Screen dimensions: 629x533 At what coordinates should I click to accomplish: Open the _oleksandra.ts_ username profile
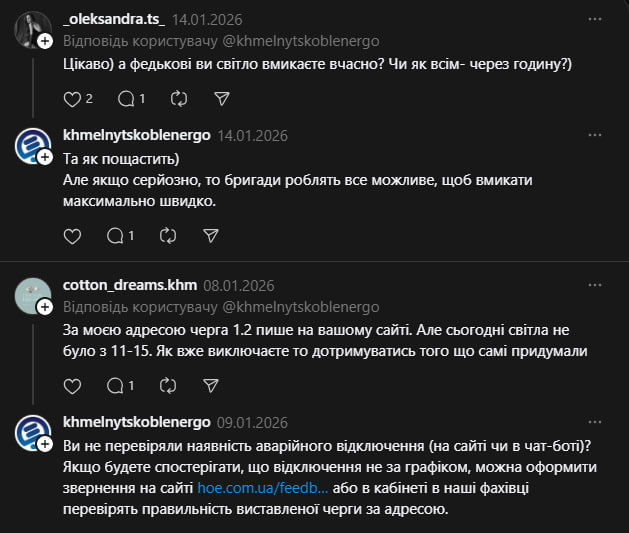pyautogui.click(x=113, y=19)
